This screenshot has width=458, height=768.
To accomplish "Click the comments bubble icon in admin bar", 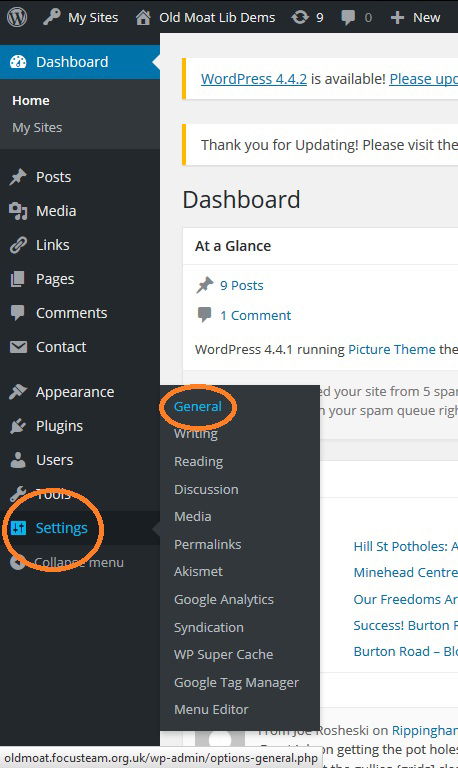I will click(348, 18).
